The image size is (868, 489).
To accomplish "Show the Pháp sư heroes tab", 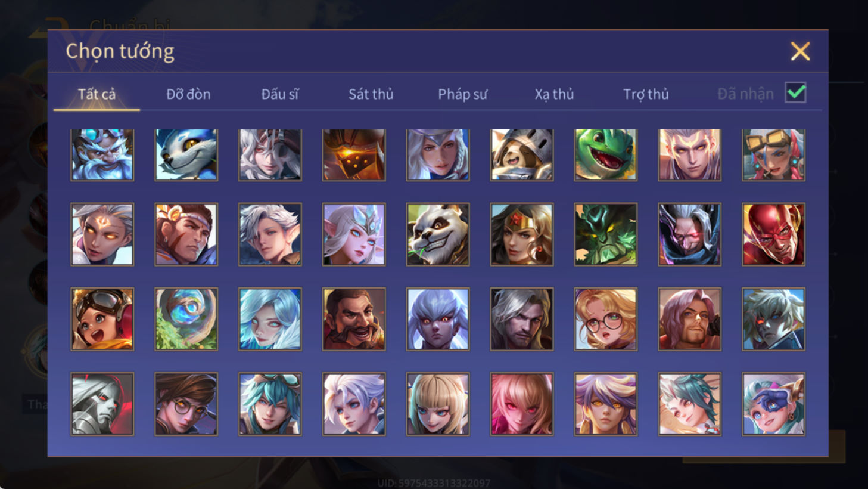I will click(462, 94).
